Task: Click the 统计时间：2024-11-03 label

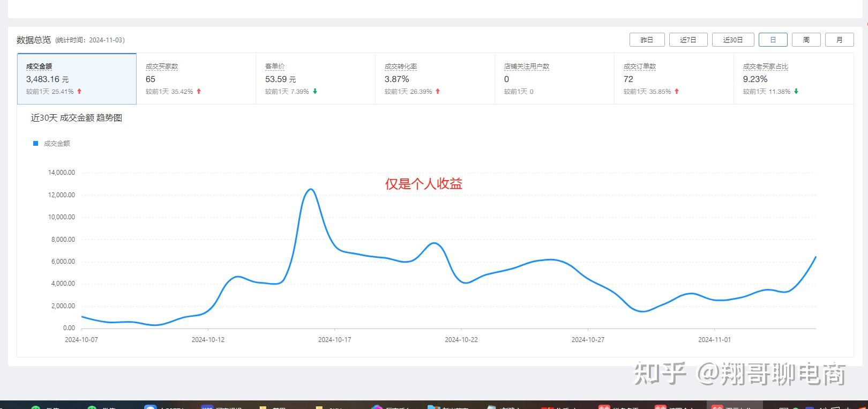Action: coord(90,40)
